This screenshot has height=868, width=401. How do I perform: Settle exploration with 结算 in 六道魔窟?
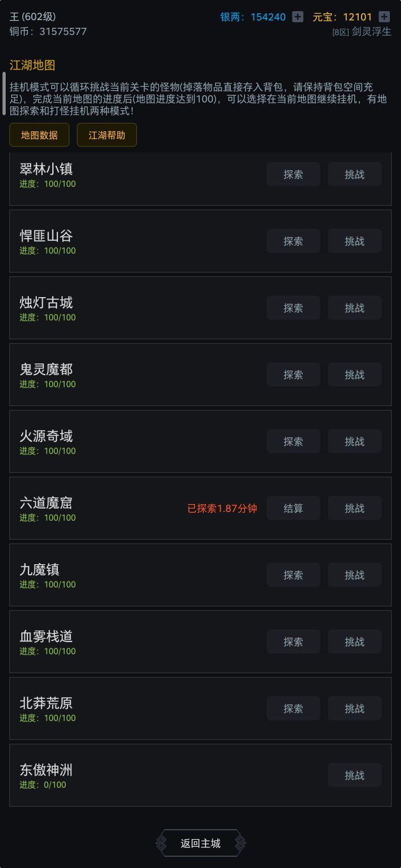click(x=294, y=508)
